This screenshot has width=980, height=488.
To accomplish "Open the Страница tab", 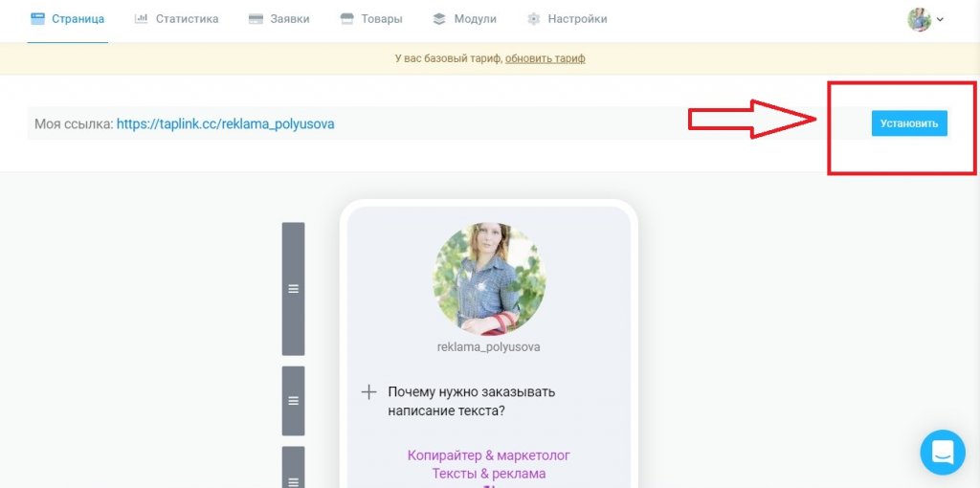I will pos(68,19).
